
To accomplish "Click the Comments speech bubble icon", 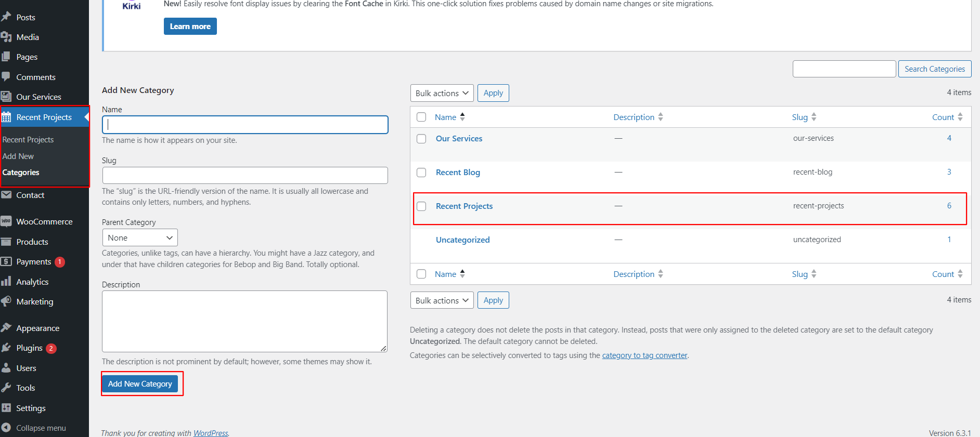I will [x=6, y=77].
